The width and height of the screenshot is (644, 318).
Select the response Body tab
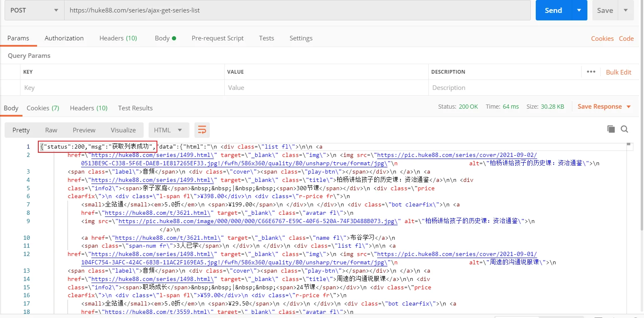pos(11,108)
